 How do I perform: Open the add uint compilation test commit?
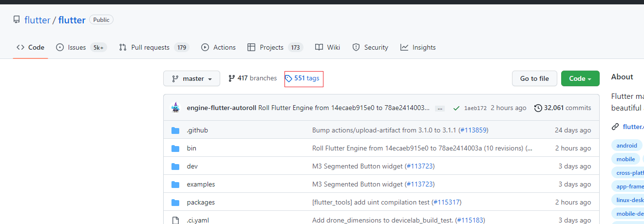tap(371, 202)
